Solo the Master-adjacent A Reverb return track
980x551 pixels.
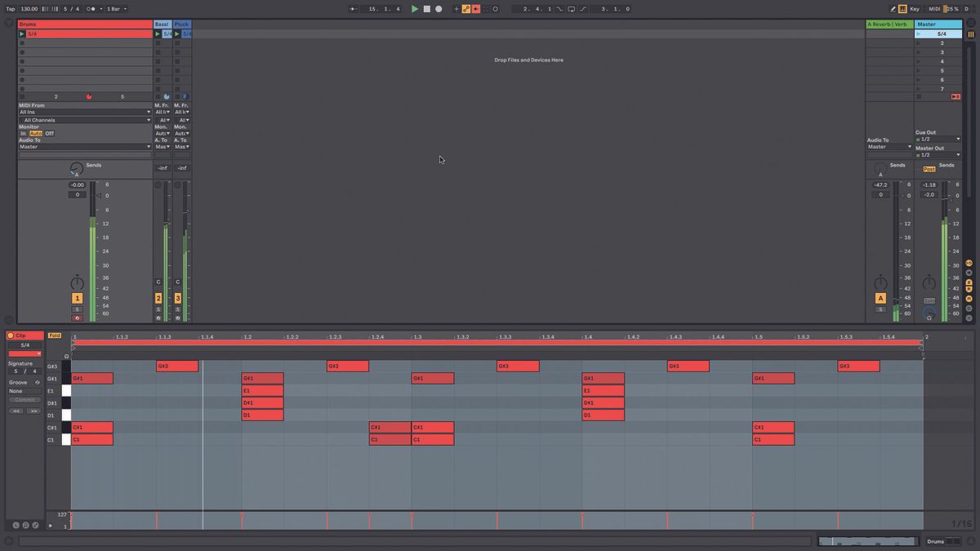[880, 309]
